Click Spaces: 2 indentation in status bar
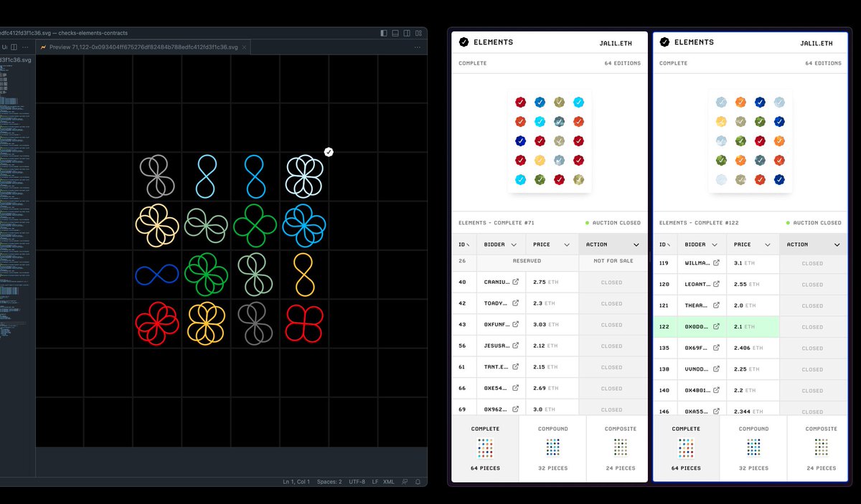861x504 pixels. [330, 482]
